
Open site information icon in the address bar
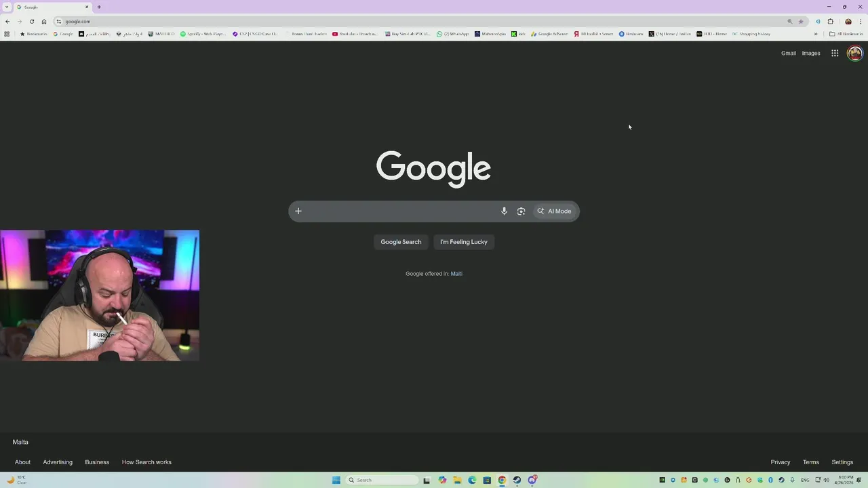coord(59,21)
